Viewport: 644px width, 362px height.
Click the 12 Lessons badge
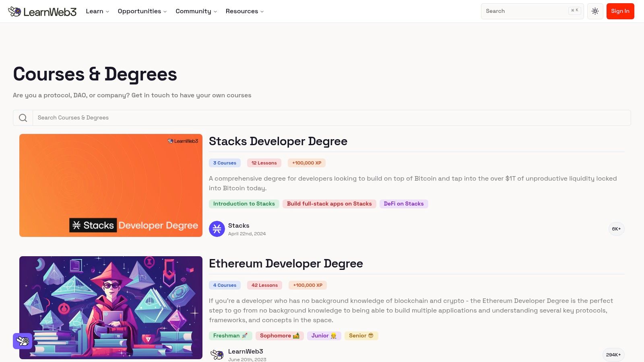click(264, 163)
